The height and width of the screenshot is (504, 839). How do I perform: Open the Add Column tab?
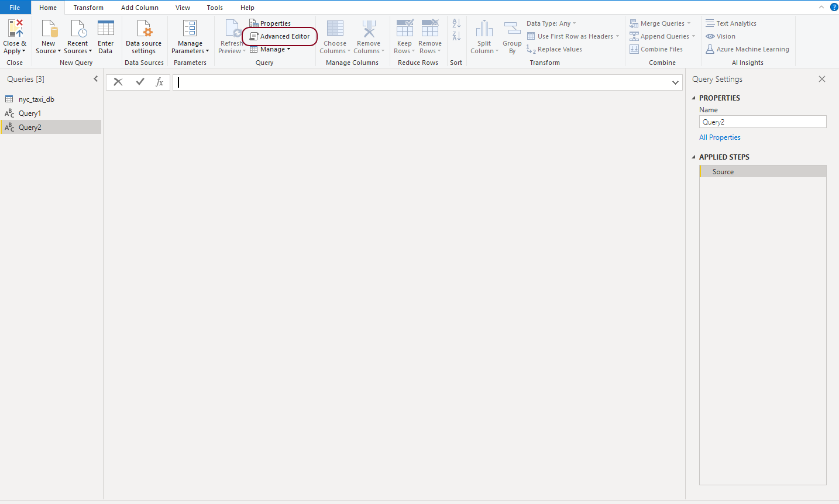pyautogui.click(x=140, y=8)
